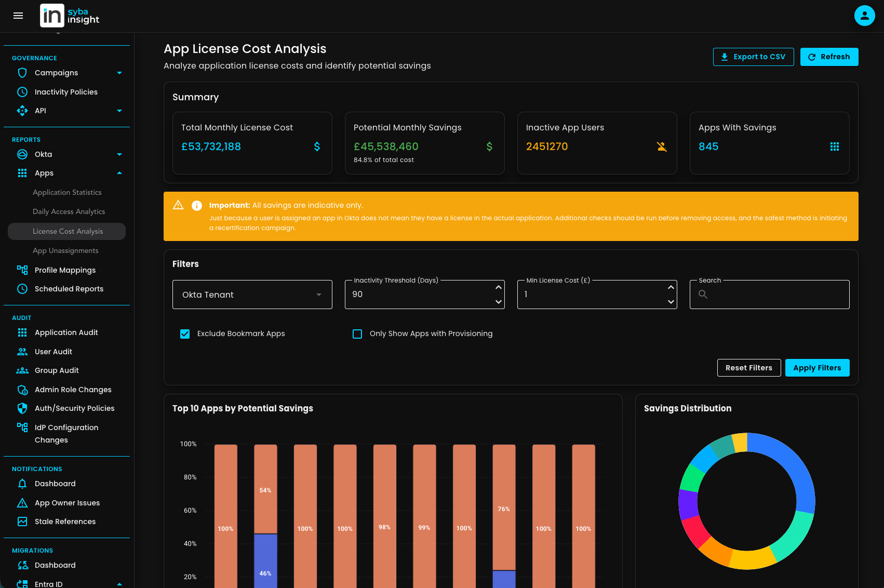The image size is (884, 588).
Task: Collapse the Apps section in sidebar
Action: pos(119,173)
